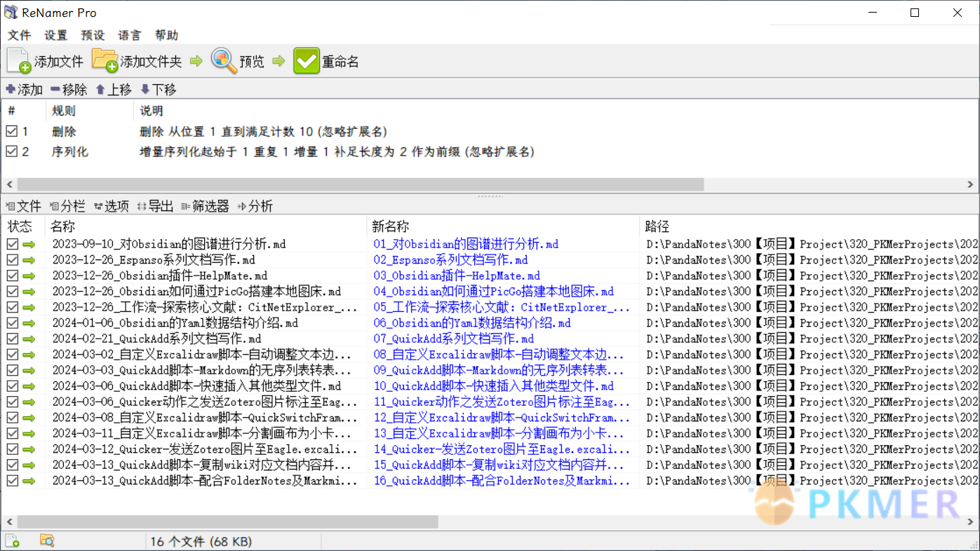Select file 2024-02-21_QuickAdd系列文档写作.md

pos(156,339)
